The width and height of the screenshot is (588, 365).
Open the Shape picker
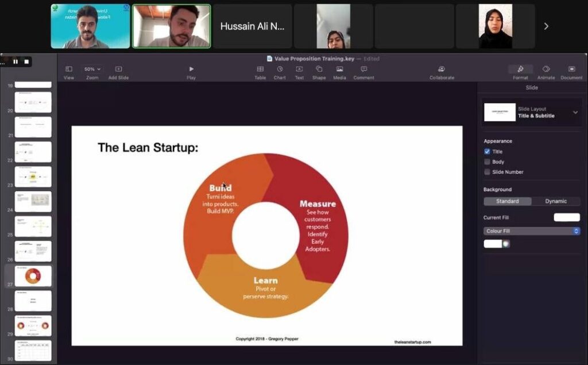click(x=319, y=69)
